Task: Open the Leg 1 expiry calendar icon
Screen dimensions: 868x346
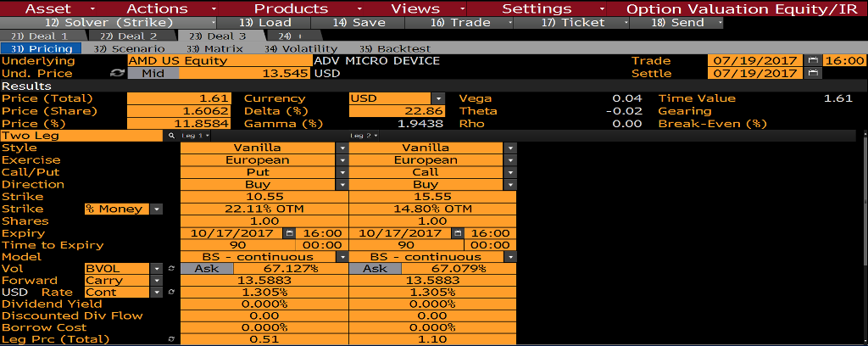Action: (288, 233)
